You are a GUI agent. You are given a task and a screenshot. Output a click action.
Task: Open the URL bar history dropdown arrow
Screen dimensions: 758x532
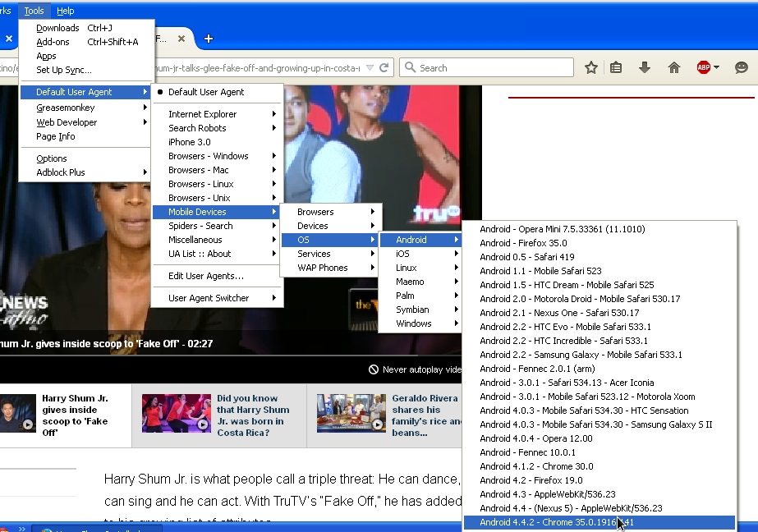click(370, 68)
